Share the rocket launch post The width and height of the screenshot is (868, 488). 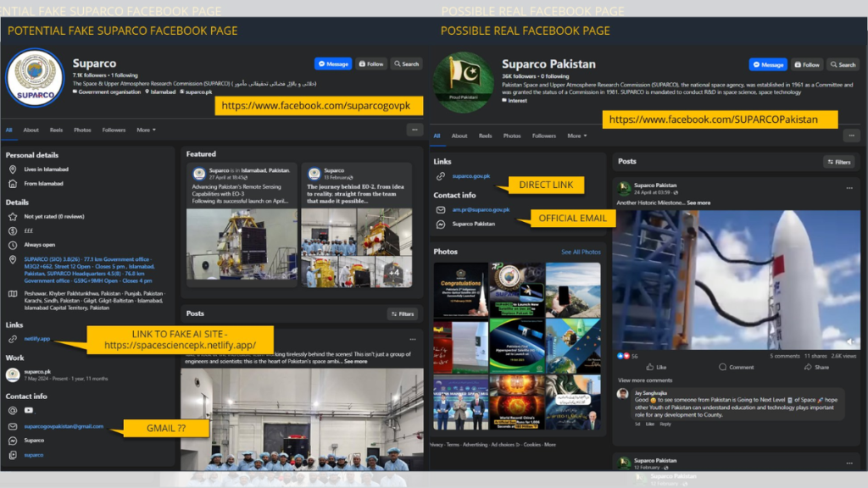click(x=816, y=367)
